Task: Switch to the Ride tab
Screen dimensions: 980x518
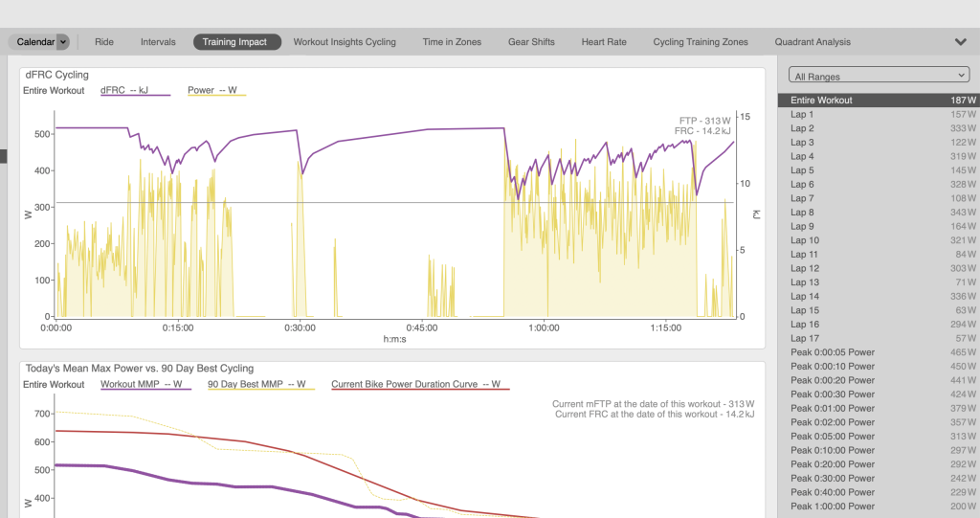Action: coord(104,42)
